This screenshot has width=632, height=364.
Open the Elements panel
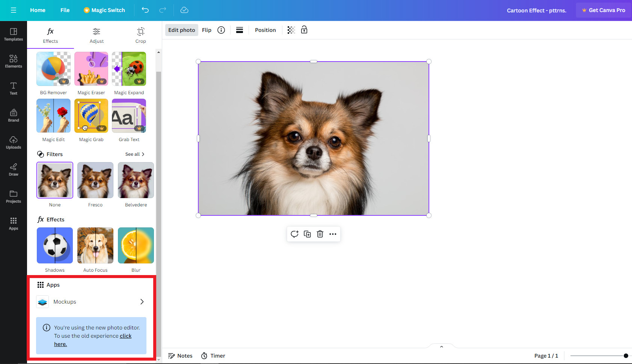coord(14,62)
